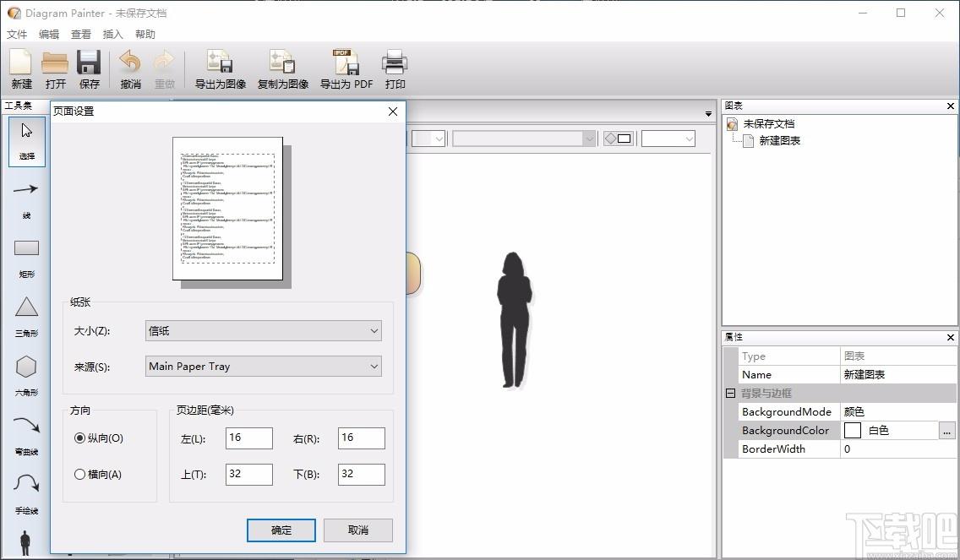The width and height of the screenshot is (960, 560).
Task: Click the 重做 (Redo) arrow icon
Action: (164, 63)
